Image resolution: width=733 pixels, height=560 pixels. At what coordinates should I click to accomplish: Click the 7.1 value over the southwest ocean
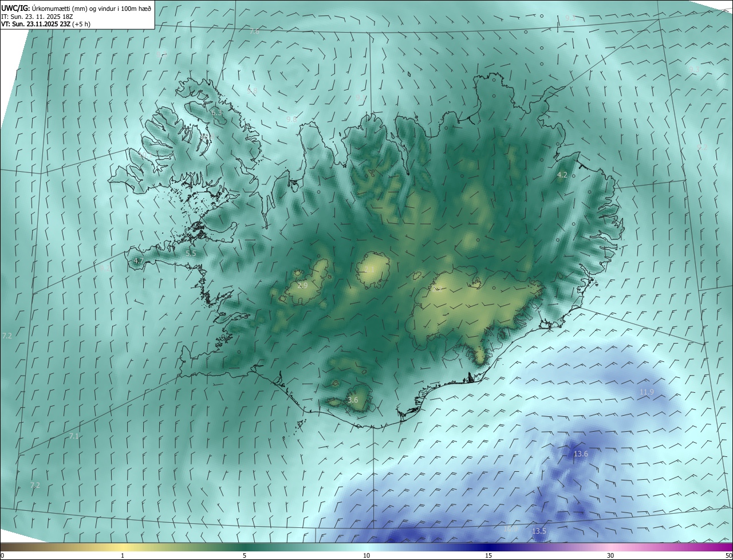coord(73,436)
